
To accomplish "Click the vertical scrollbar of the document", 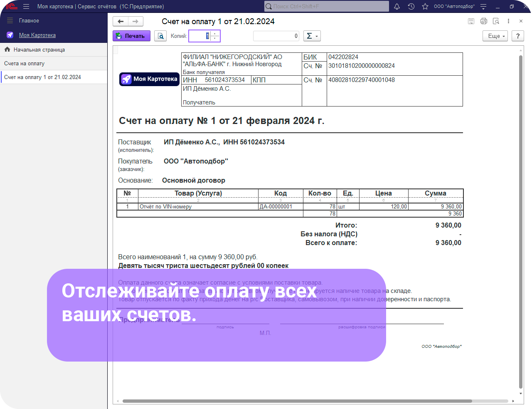I will pos(521,222).
